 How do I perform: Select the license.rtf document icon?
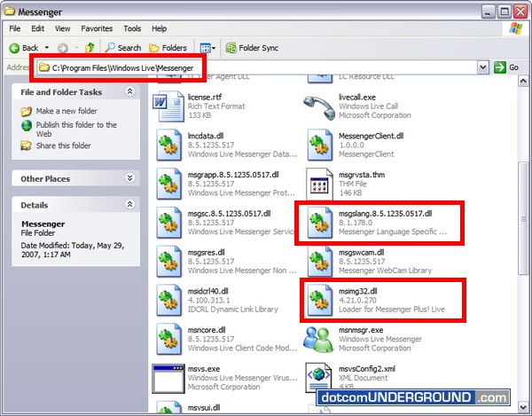point(168,106)
